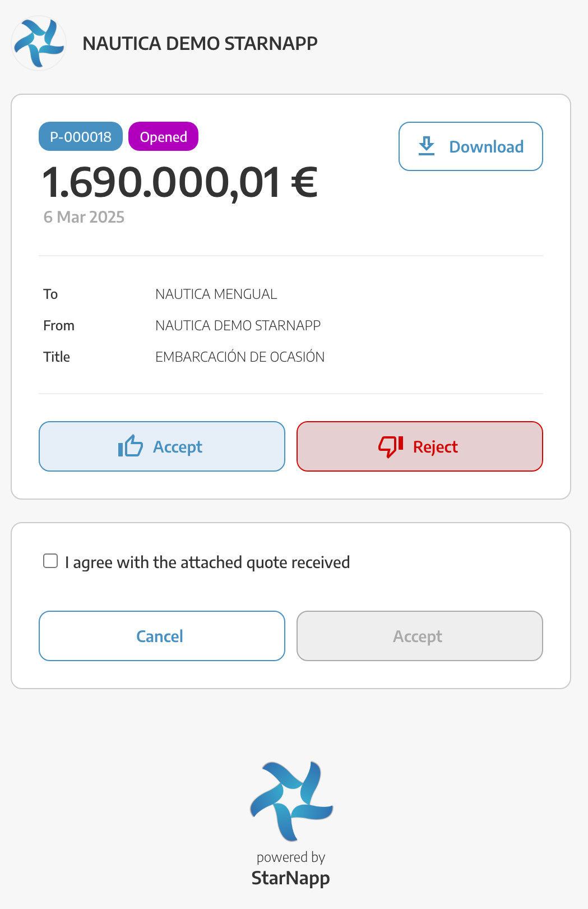Reject the quote with the red button
Screen dimensions: 588x909
(x=420, y=446)
